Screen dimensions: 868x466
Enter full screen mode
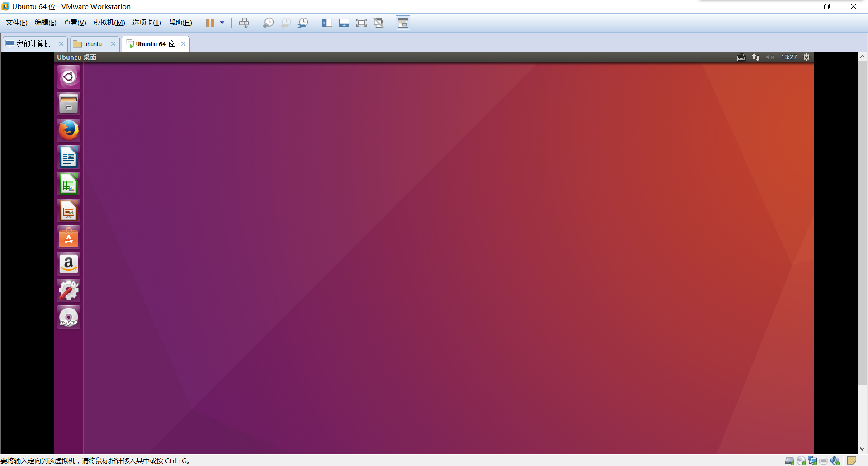coord(361,23)
